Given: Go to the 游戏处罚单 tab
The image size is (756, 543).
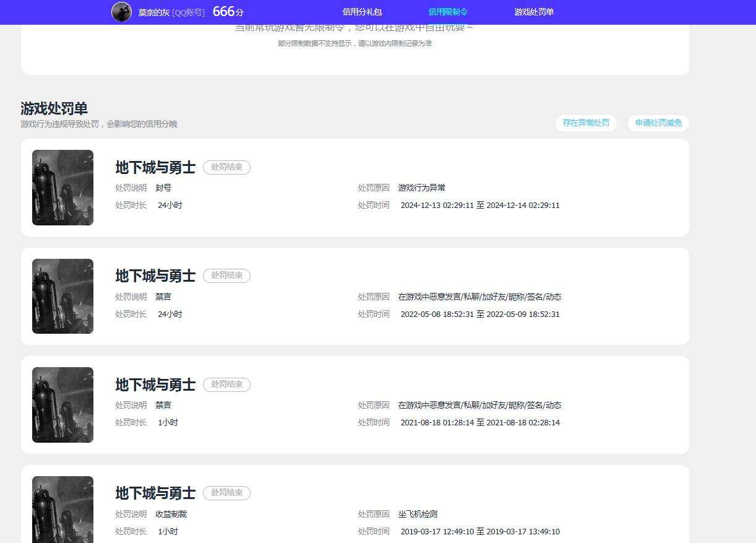Looking at the screenshot, I should click(x=534, y=12).
